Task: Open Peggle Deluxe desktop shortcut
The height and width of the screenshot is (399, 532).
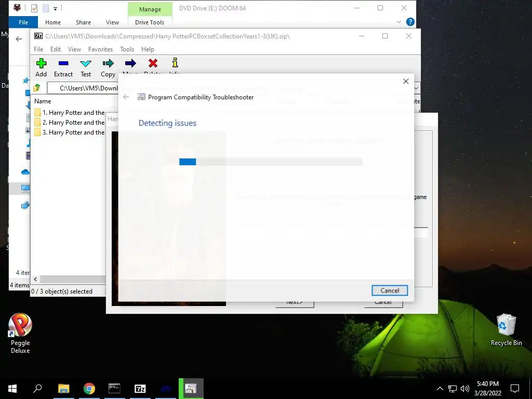Action: point(20,333)
